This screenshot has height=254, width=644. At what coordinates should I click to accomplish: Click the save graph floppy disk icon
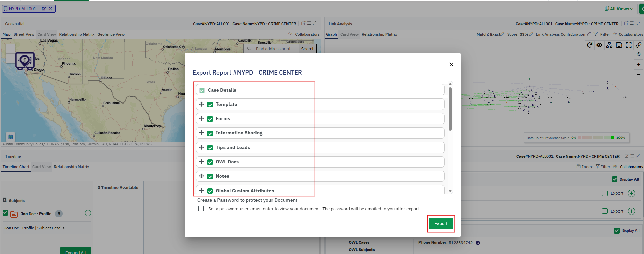(x=619, y=45)
